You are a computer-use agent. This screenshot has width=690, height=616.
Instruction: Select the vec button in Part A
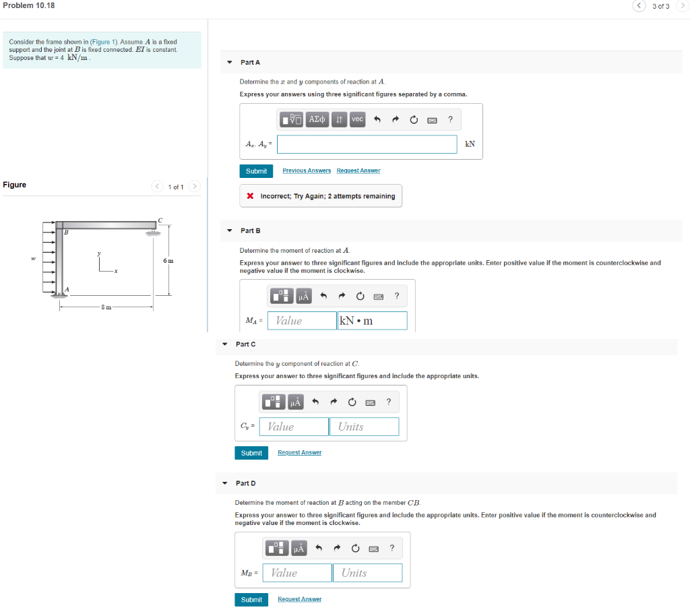pos(357,119)
